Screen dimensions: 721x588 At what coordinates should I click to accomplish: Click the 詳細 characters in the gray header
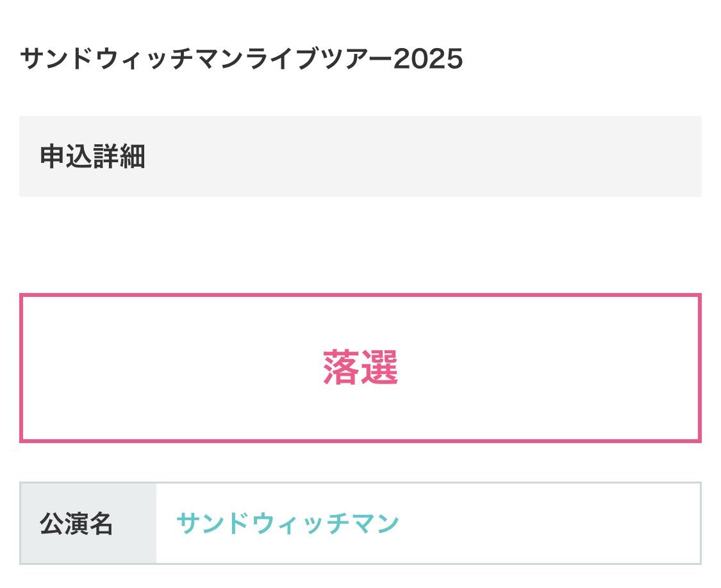point(119,156)
